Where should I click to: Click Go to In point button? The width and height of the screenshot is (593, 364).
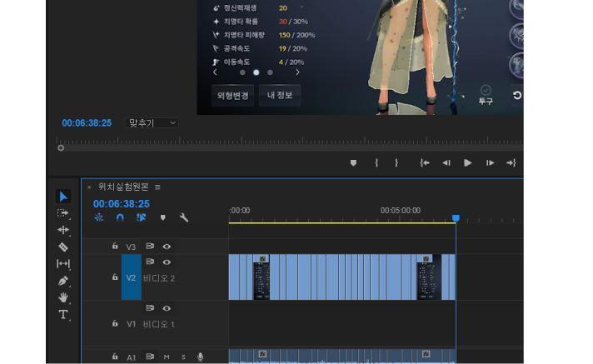click(x=425, y=163)
